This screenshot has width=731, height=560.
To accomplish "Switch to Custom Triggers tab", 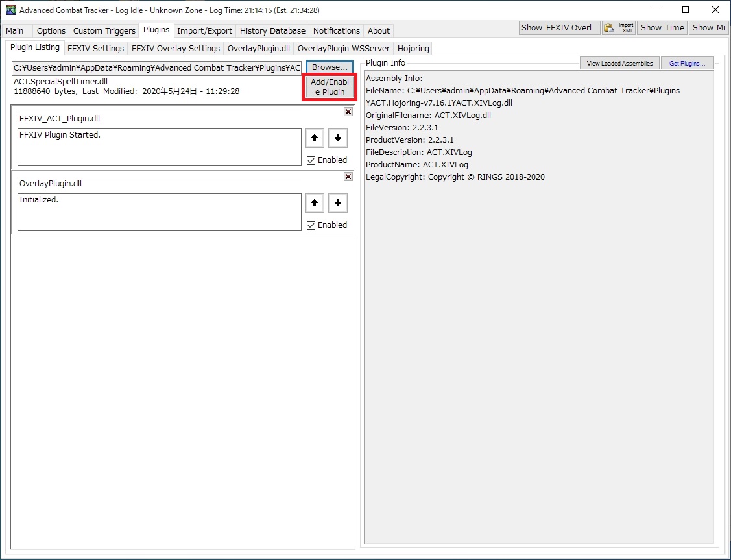I will (x=104, y=30).
